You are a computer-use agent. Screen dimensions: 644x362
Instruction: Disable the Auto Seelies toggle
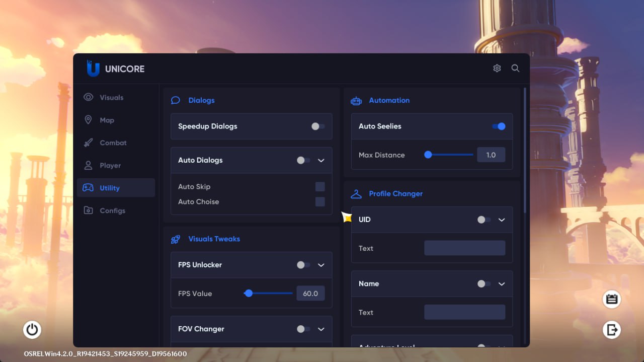499,126
